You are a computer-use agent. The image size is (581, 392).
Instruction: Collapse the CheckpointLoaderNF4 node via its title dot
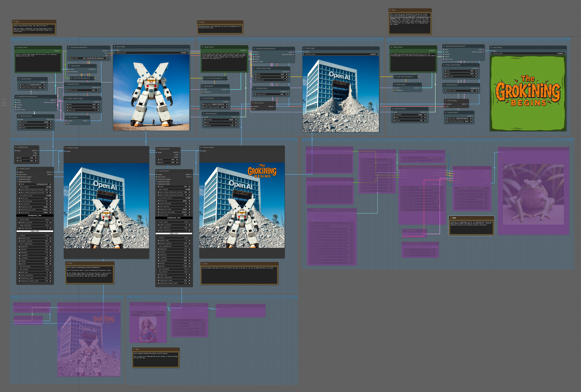point(69,47)
